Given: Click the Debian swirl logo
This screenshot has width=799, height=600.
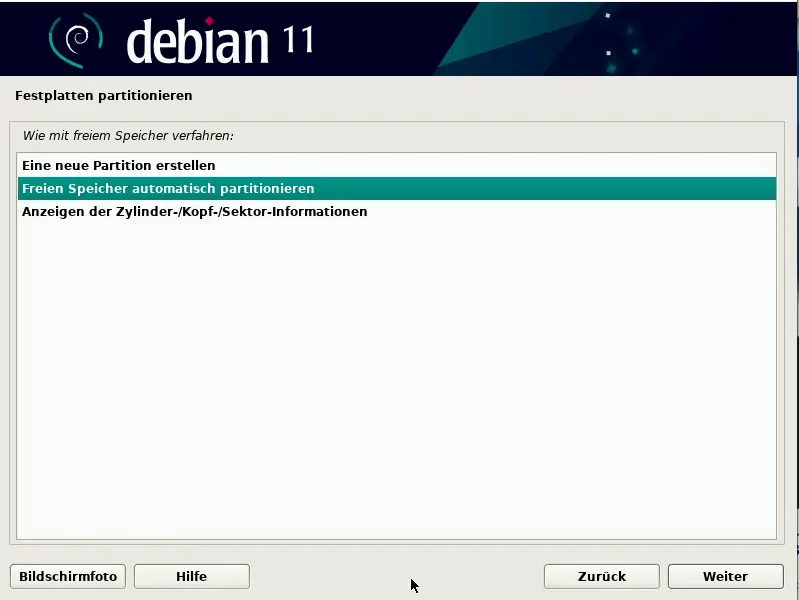Looking at the screenshot, I should 75,40.
